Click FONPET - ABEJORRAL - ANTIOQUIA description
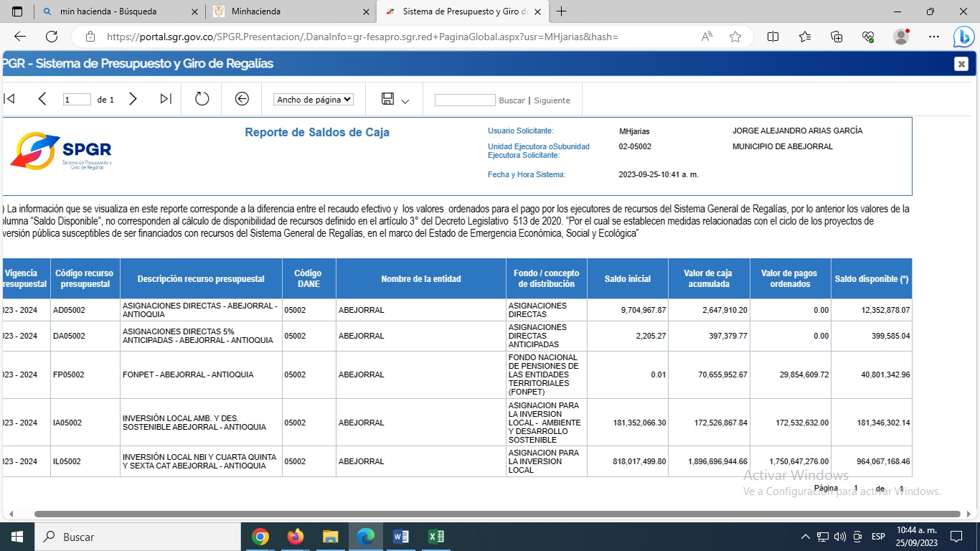Viewport: 980px width, 551px height. 188,375
